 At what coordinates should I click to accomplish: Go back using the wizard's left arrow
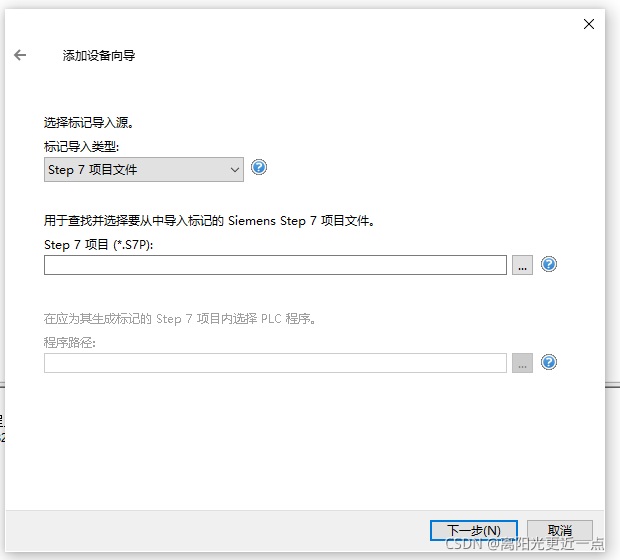[20, 55]
